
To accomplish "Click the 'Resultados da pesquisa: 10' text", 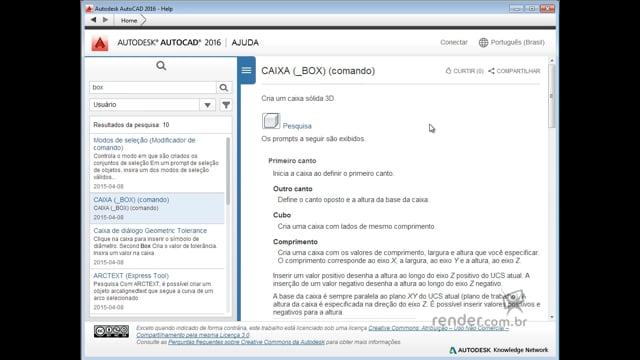I will [x=131, y=125].
